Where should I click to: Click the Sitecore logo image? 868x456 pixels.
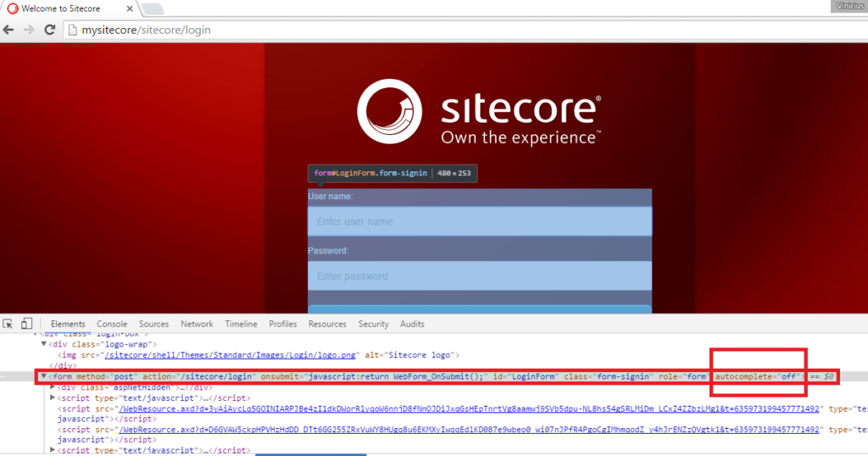[480, 113]
